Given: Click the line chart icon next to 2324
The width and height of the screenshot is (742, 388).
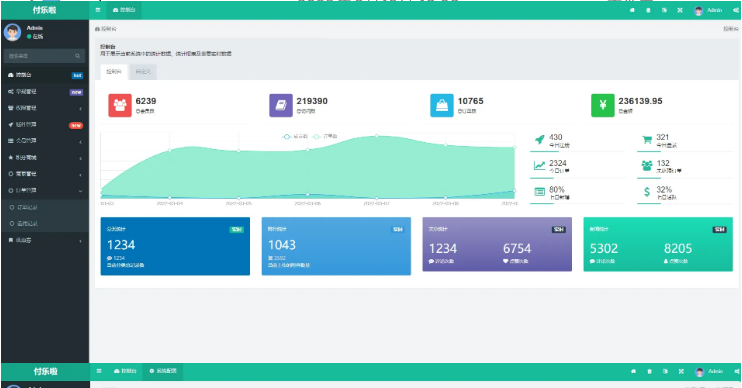Looking at the screenshot, I should tap(539, 166).
